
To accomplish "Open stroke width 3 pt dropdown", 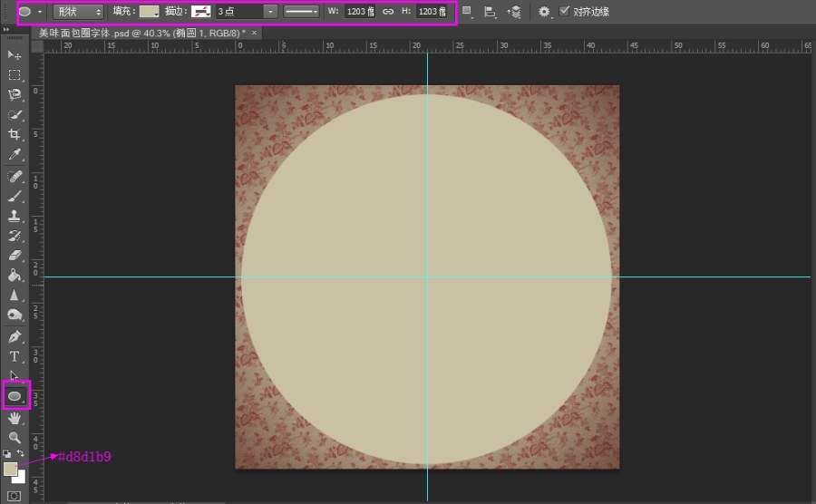I will point(270,12).
